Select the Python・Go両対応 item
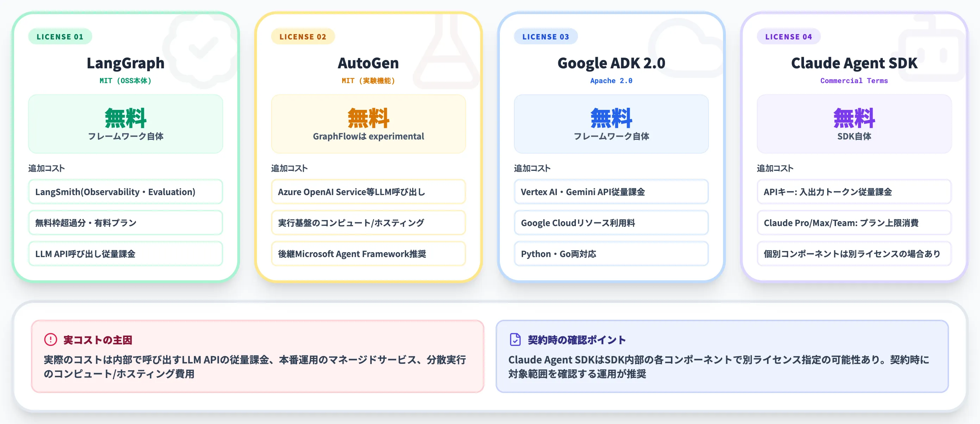The image size is (980, 424). (x=611, y=254)
